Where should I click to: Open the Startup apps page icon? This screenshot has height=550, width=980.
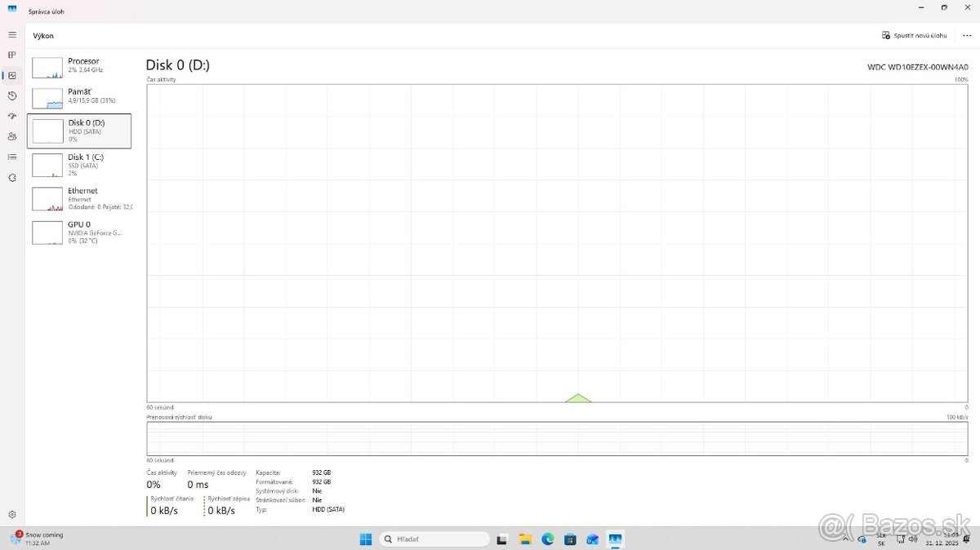point(12,116)
